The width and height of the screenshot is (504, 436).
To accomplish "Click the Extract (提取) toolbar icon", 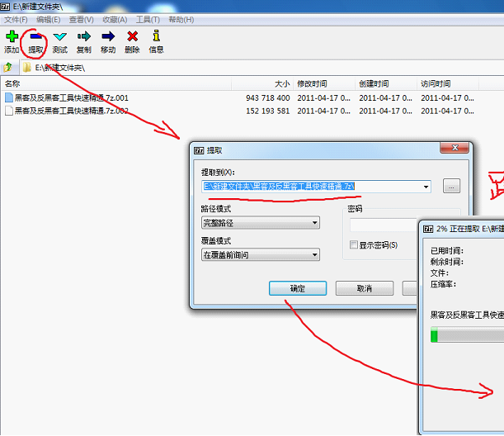I will [x=35, y=36].
